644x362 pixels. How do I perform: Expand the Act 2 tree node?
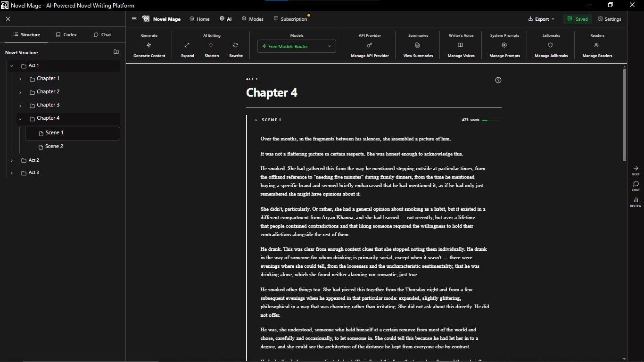12,161
